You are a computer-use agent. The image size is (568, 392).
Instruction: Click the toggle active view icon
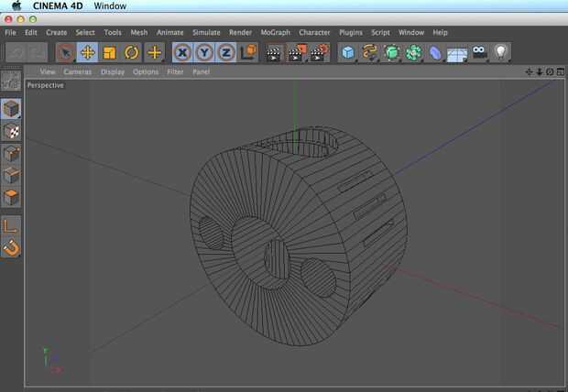point(561,71)
